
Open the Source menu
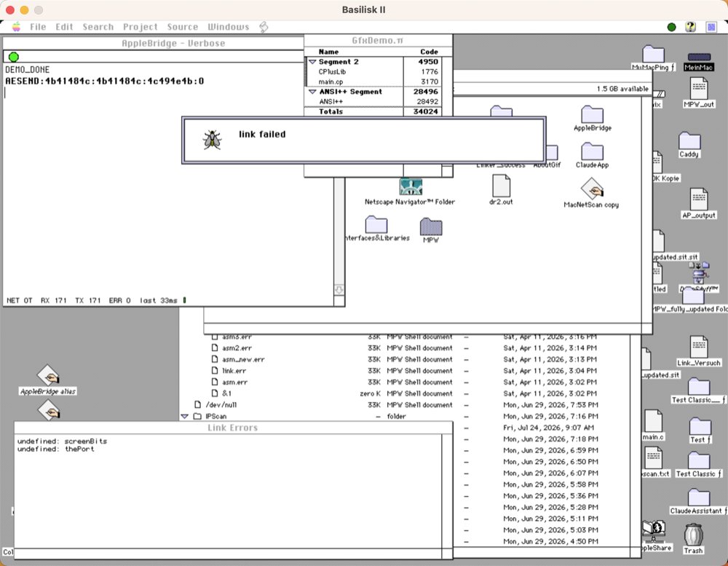pos(183,27)
